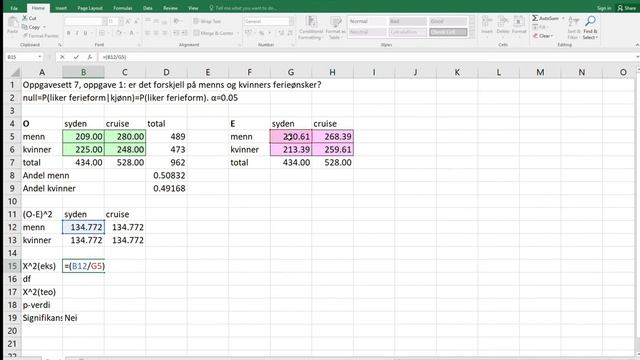Decrease font size with smaller A
Screen dimensions: 640x360
tap(136, 21)
